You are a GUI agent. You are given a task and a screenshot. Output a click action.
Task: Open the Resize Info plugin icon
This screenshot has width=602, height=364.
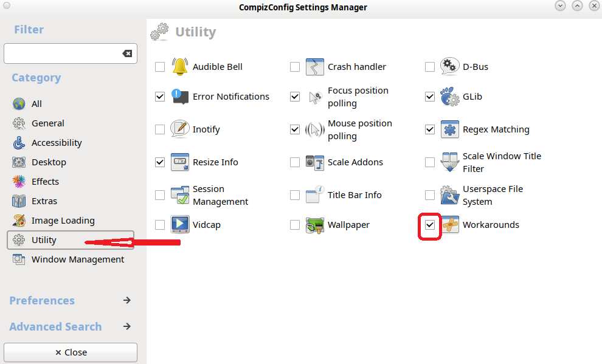(179, 162)
